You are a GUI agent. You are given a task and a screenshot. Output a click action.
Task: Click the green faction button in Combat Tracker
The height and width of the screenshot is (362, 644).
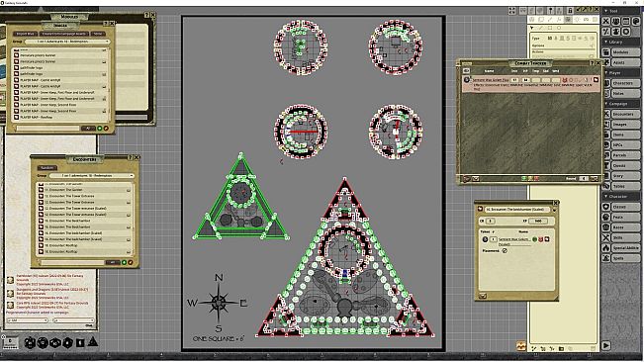(524, 179)
